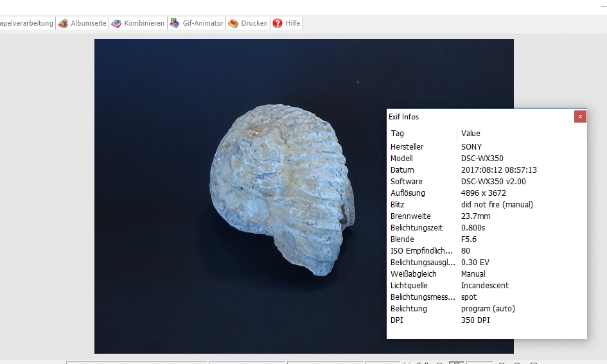Choose the Drucken toolbar label
This screenshot has height=364, width=607.
point(254,23)
